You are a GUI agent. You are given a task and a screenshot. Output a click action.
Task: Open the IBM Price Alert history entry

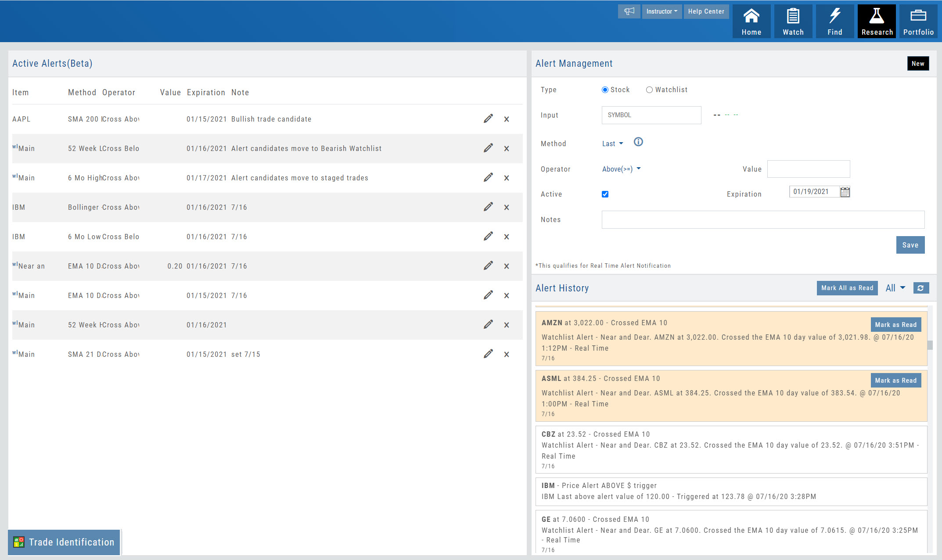[x=731, y=492]
